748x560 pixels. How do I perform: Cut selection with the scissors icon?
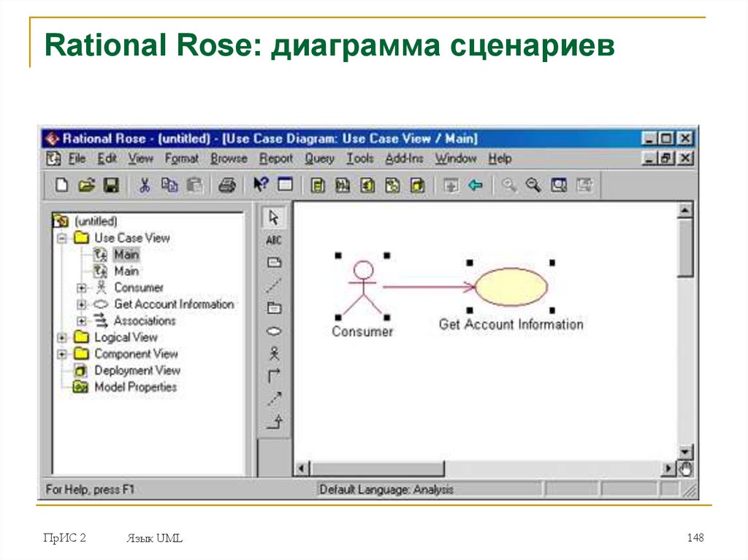point(144,185)
